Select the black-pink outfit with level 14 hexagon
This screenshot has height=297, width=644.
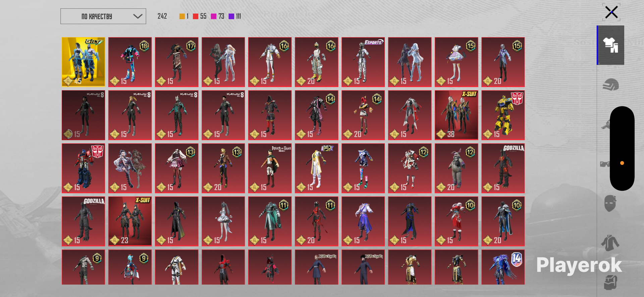coord(316,115)
